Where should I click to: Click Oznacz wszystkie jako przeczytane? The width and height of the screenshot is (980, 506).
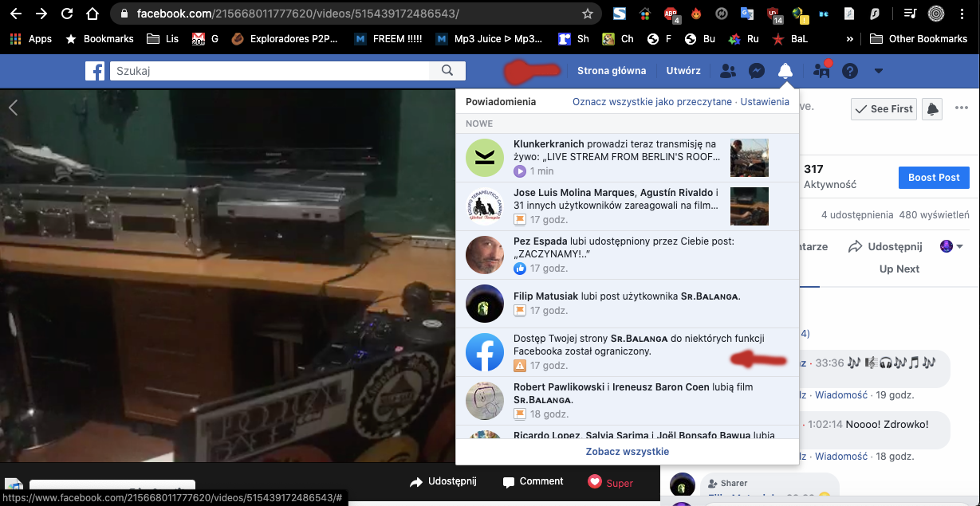coord(652,102)
